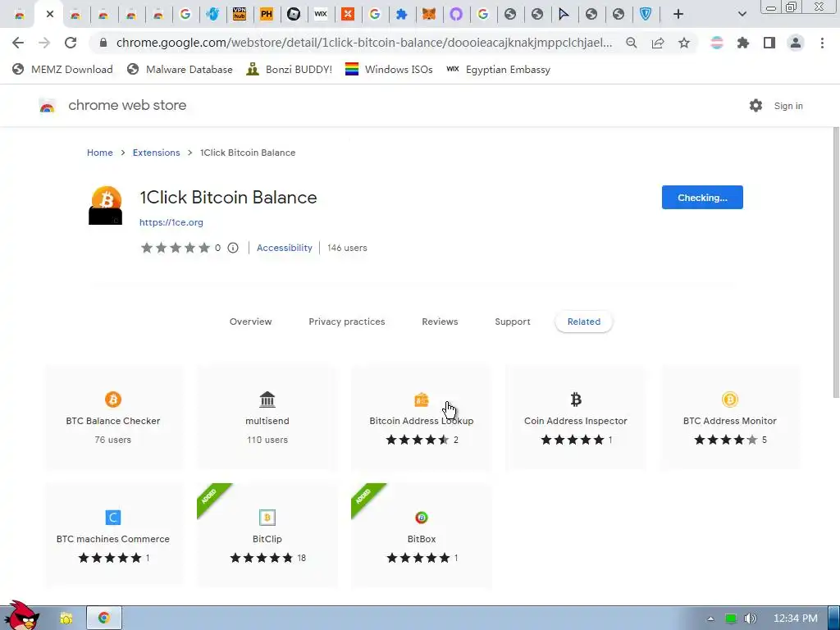Expand the tab search dropdown
This screenshot has height=630, width=840.
[742, 15]
